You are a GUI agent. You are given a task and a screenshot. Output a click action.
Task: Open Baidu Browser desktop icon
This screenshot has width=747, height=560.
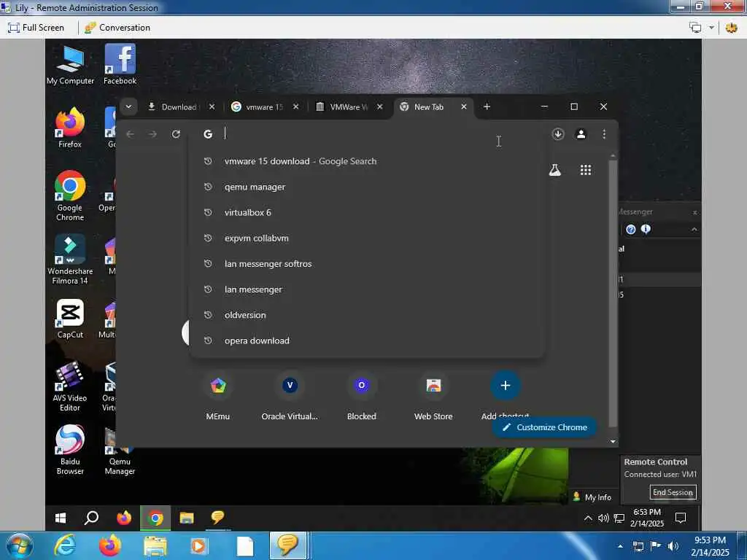pos(70,450)
